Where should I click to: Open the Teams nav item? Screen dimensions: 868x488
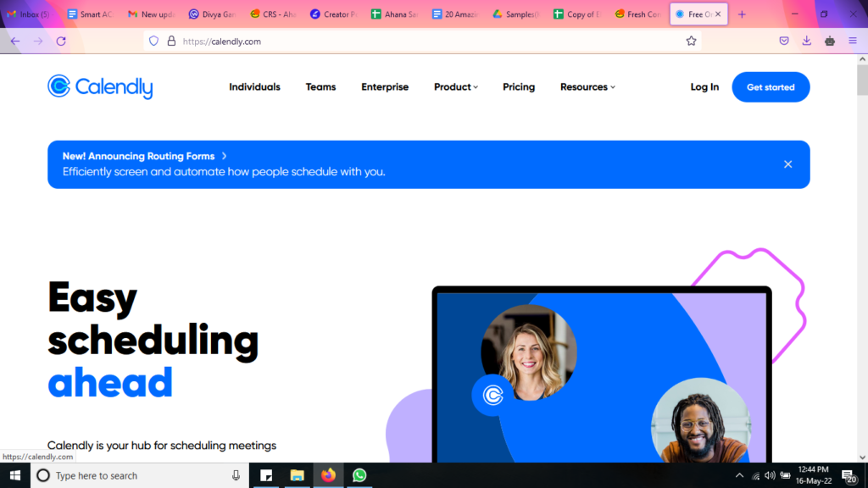tap(320, 87)
